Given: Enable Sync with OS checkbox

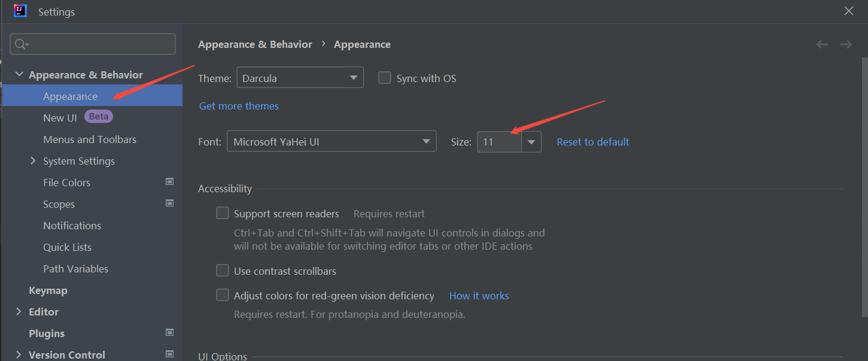Looking at the screenshot, I should 385,78.
